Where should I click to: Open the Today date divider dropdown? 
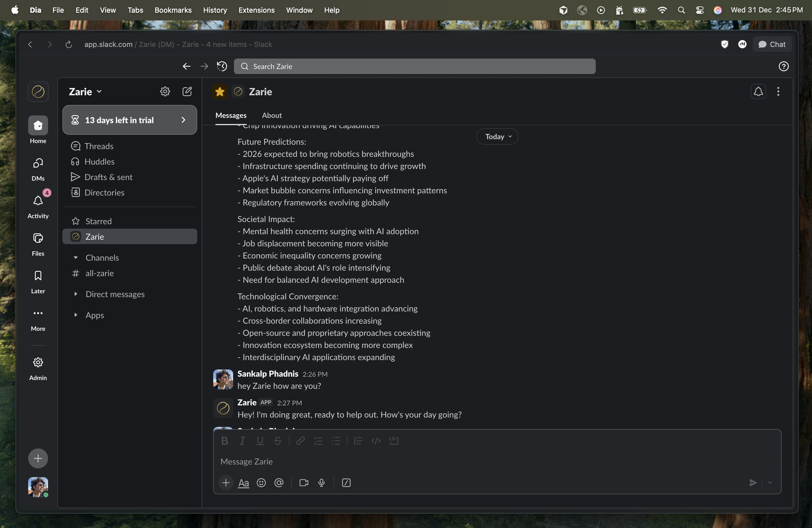coord(497,136)
